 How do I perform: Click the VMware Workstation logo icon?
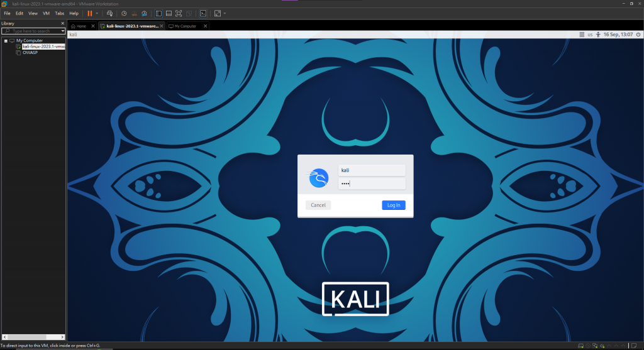[x=4, y=4]
